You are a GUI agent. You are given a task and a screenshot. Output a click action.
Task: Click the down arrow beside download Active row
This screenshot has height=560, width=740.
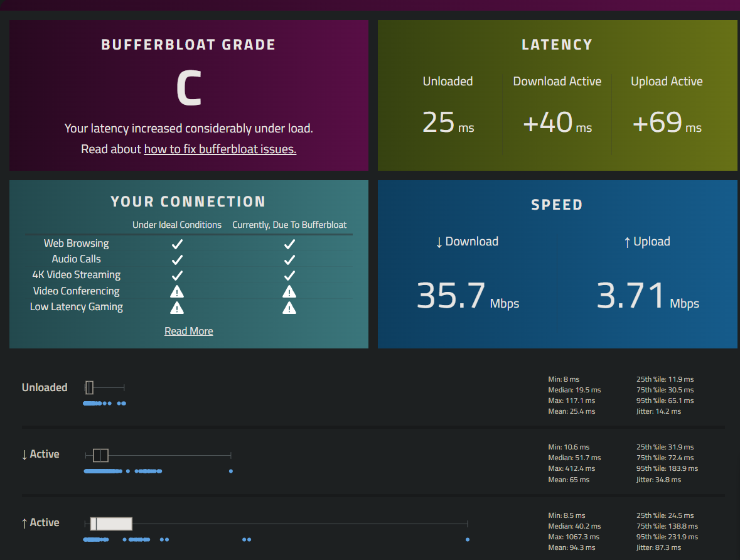pos(24,455)
